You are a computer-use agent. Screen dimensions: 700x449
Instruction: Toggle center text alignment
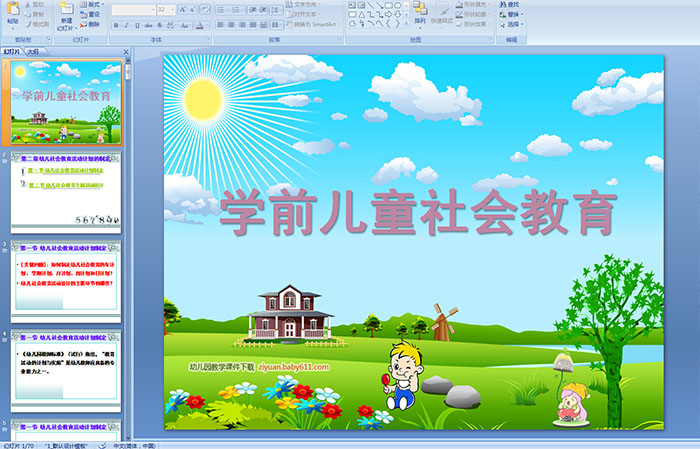[x=232, y=25]
